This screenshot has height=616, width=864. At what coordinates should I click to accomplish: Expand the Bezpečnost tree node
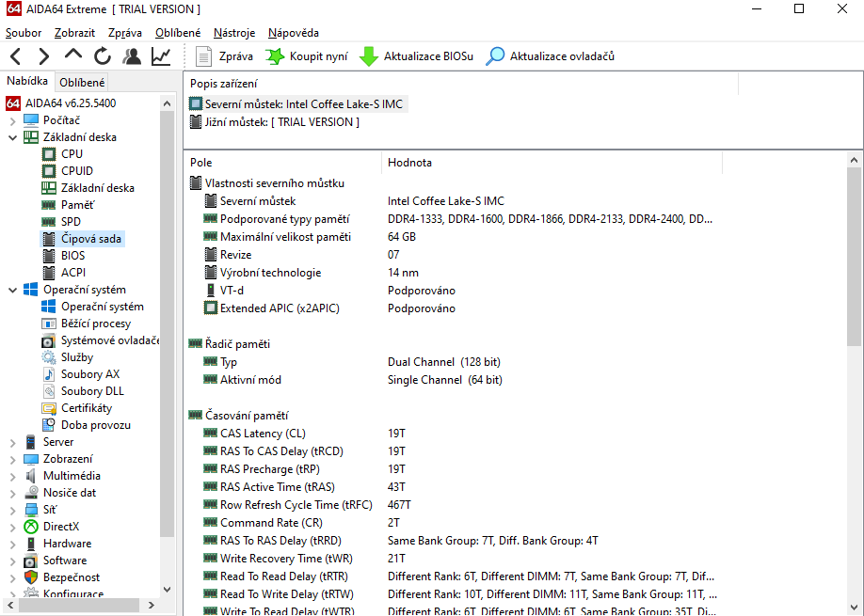pyautogui.click(x=12, y=577)
